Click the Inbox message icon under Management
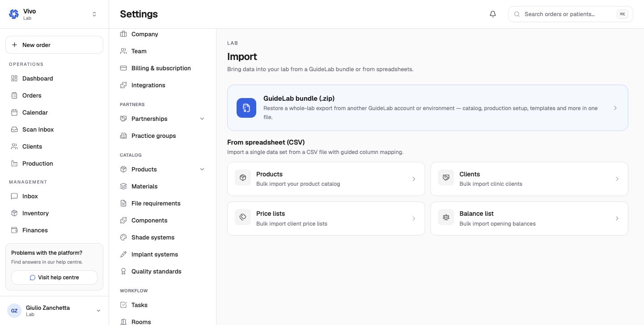Screen dimensions: 644x325 [14, 196]
